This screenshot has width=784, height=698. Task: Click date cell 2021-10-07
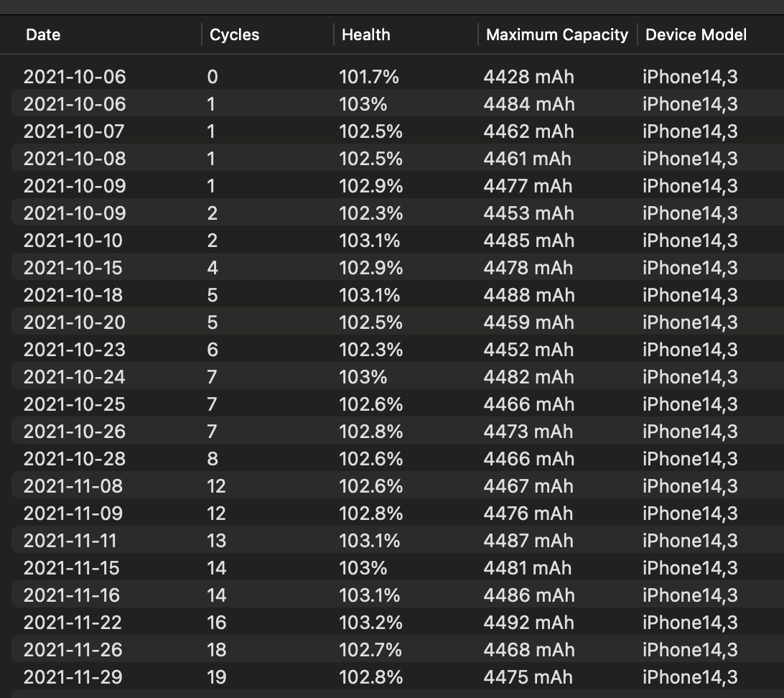pyautogui.click(x=74, y=131)
